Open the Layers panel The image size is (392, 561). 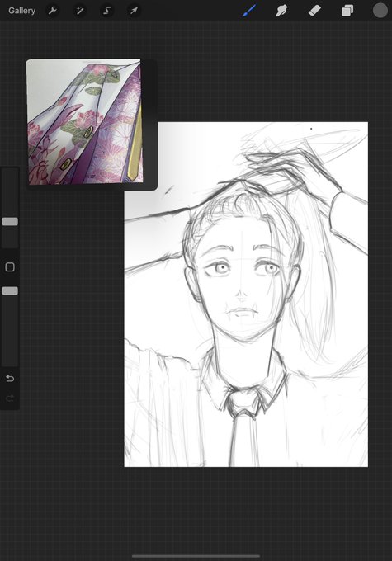347,11
